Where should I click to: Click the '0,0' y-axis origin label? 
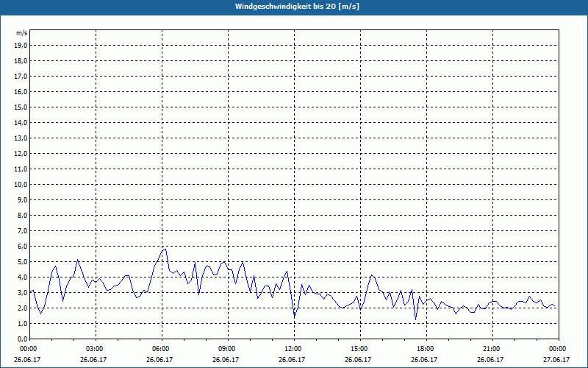(x=22, y=339)
